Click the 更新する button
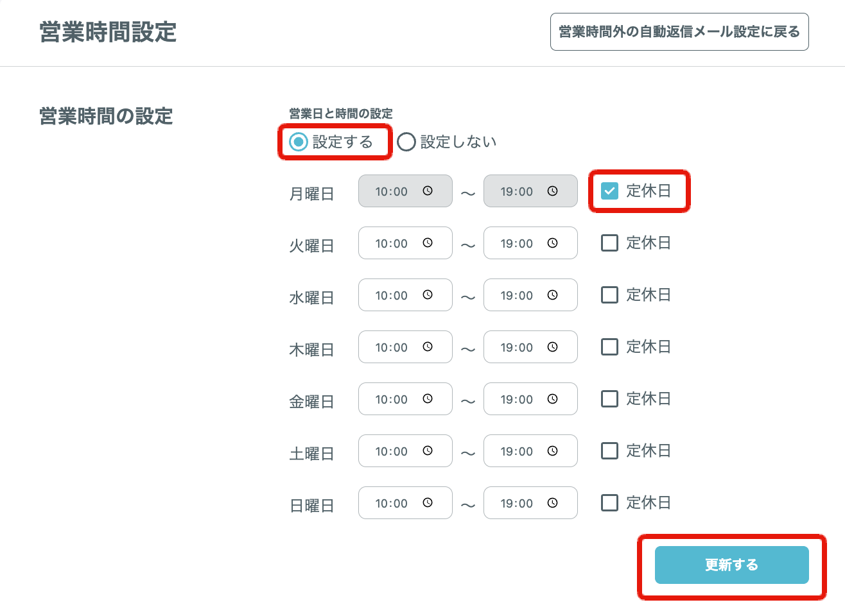This screenshot has width=845, height=616. click(x=731, y=565)
